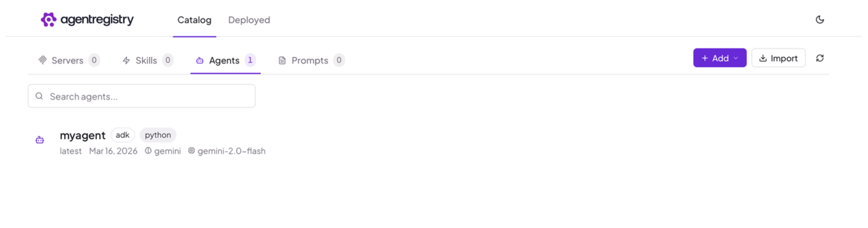Open the Add button menu
The height and width of the screenshot is (228, 868).
click(x=719, y=58)
